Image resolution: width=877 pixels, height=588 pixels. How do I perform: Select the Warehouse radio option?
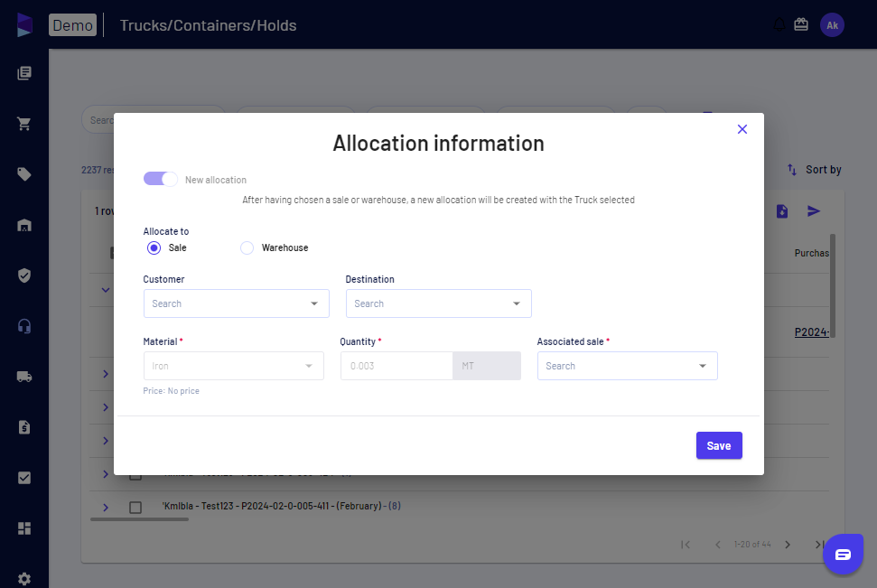[247, 247]
